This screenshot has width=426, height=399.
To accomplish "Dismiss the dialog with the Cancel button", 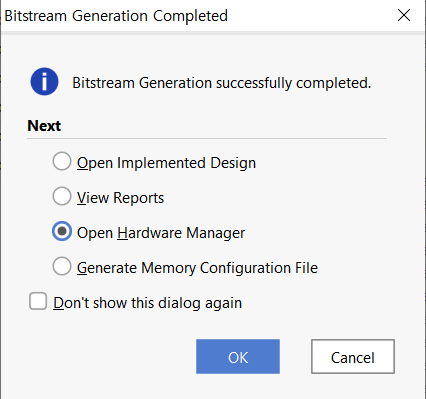I will 353,357.
